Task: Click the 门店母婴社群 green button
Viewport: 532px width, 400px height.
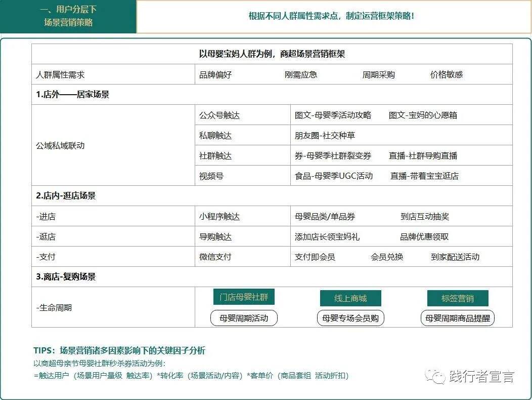Action: pos(244,297)
